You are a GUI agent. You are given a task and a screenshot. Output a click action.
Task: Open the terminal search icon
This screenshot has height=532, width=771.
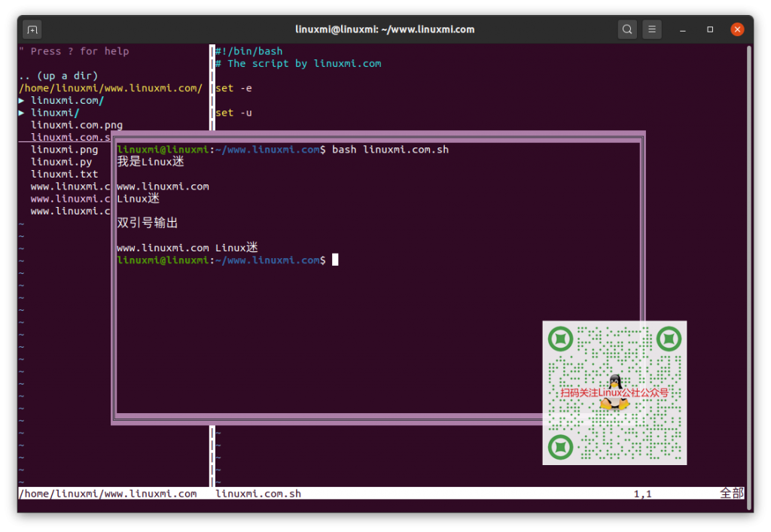click(627, 29)
